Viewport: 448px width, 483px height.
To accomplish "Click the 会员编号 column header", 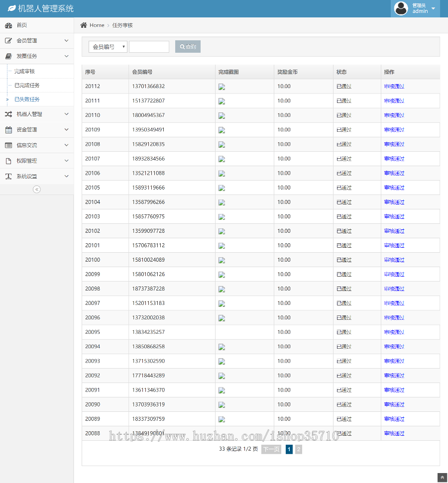I will click(x=142, y=72).
